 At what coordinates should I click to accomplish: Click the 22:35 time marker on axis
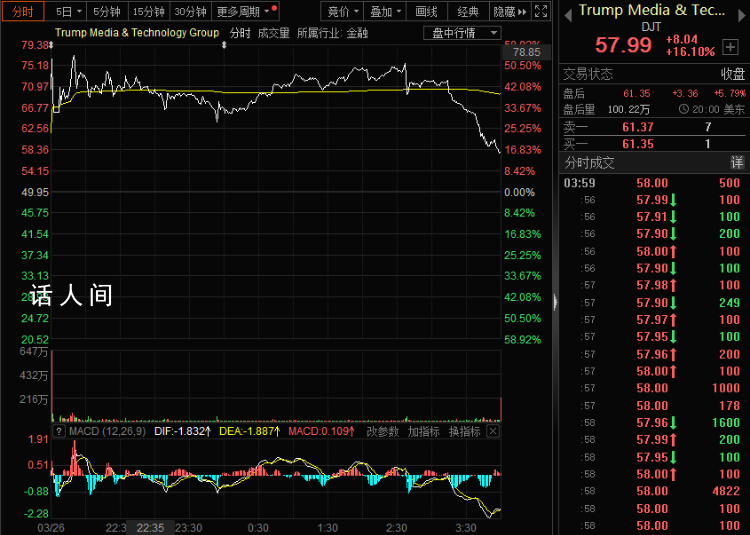150,527
